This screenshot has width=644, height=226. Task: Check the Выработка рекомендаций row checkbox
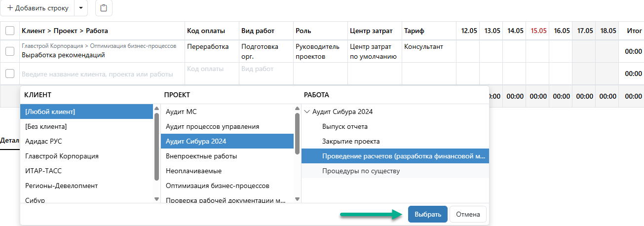click(10, 51)
